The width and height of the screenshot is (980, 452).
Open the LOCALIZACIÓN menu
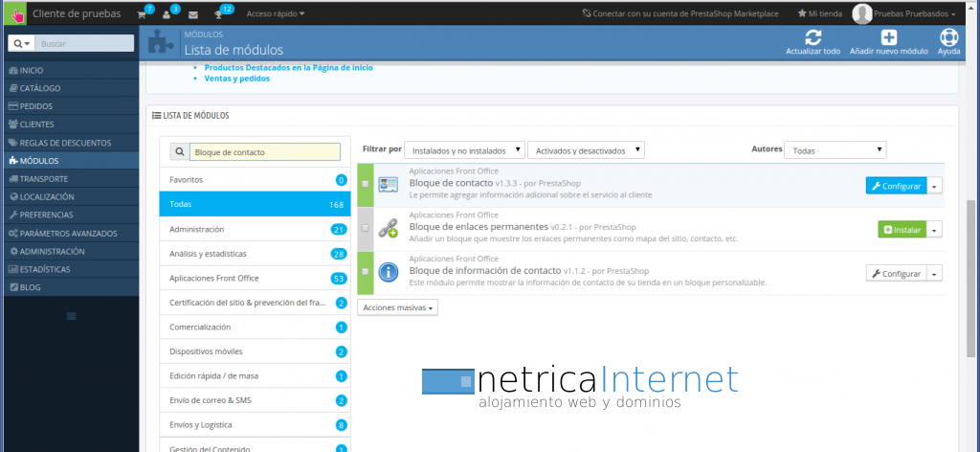71,197
